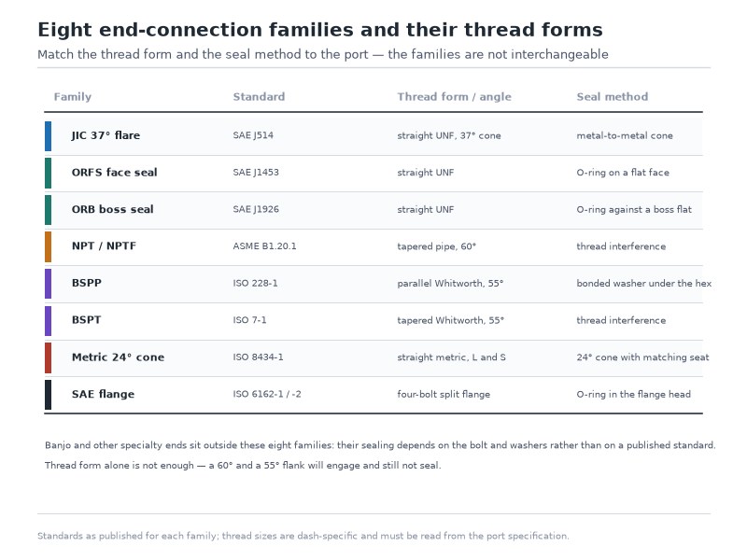Viewport: 747px width, 560px height.
Task: Click the red Metric 24° cone color bar
Action: point(49,357)
